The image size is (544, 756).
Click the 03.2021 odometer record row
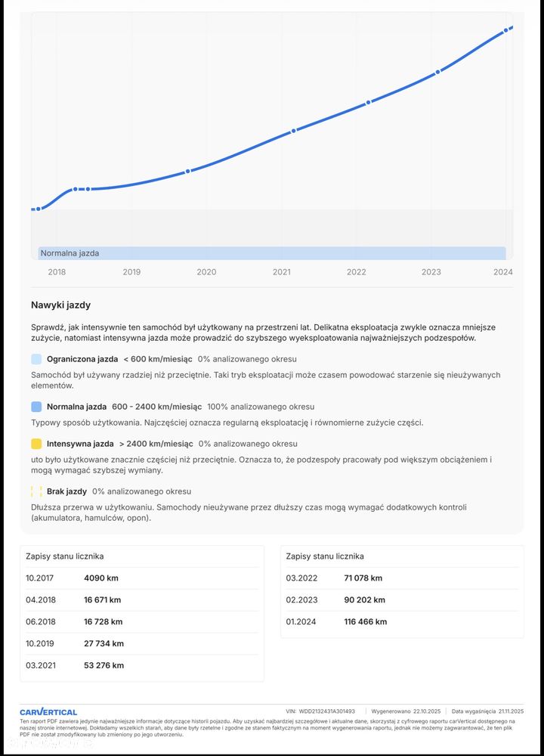pyautogui.click(x=142, y=665)
